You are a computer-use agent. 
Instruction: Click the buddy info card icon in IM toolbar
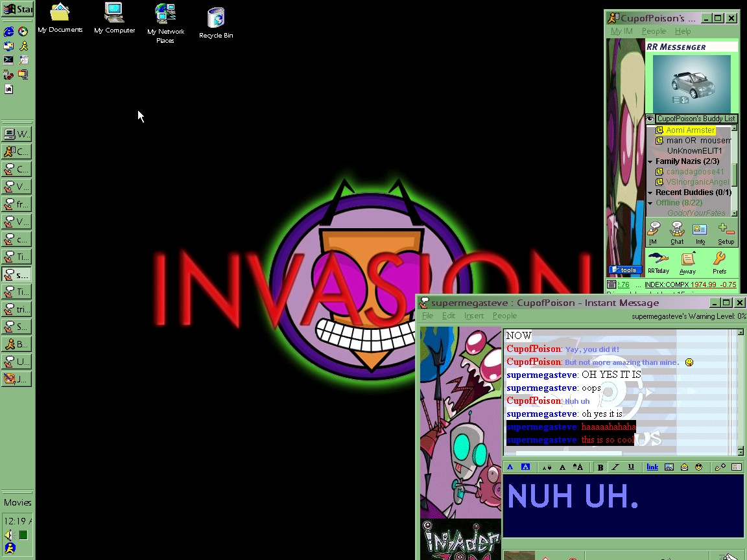coord(737,467)
